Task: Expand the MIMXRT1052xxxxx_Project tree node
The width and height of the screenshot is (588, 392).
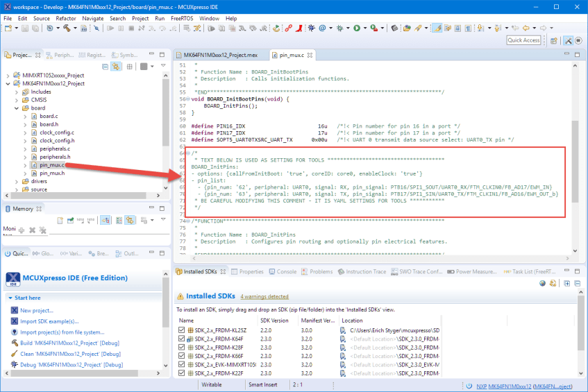Action: [x=8, y=75]
